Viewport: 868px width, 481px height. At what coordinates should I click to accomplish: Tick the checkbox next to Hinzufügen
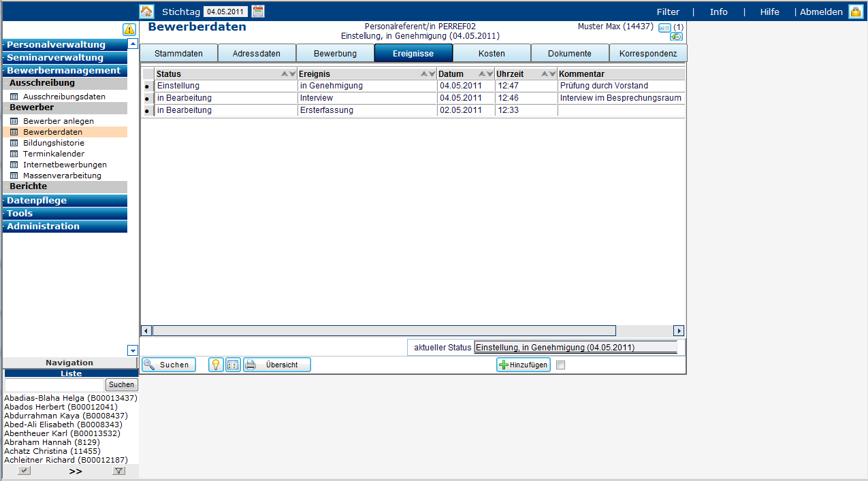point(560,365)
